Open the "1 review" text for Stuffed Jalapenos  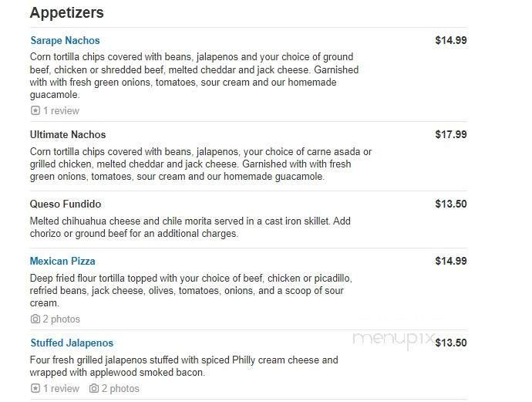61,389
